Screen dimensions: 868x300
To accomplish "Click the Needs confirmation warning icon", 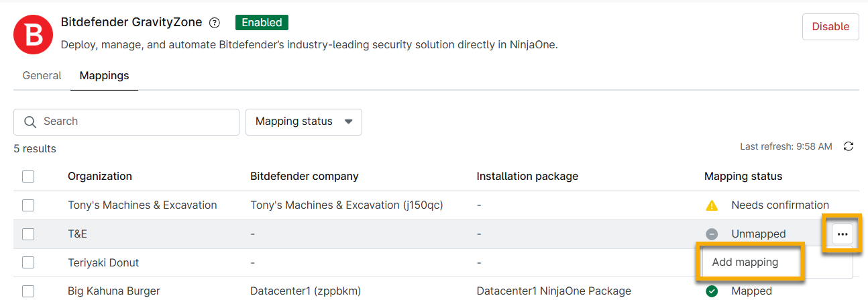I will pos(712,205).
